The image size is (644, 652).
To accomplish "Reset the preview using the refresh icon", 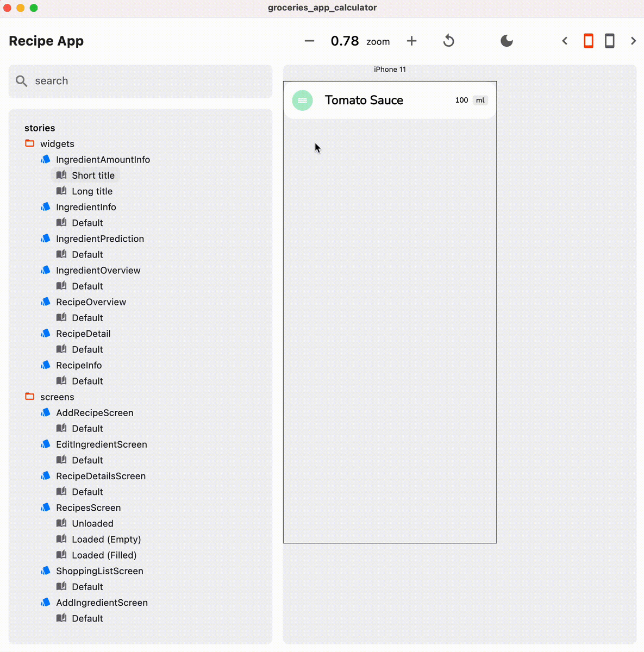I will (448, 41).
